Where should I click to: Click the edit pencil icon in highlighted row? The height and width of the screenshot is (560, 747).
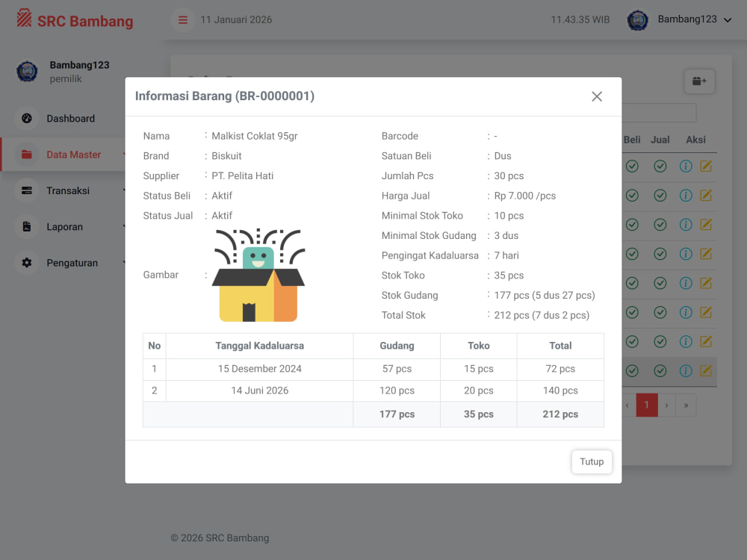(706, 371)
